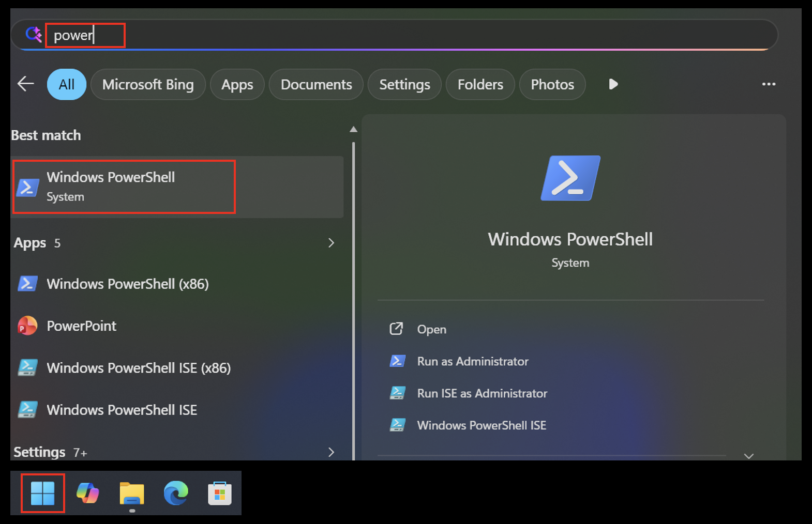Viewport: 812px width, 524px height.
Task: Click the PowerShell icon in the best match row
Action: point(28,187)
